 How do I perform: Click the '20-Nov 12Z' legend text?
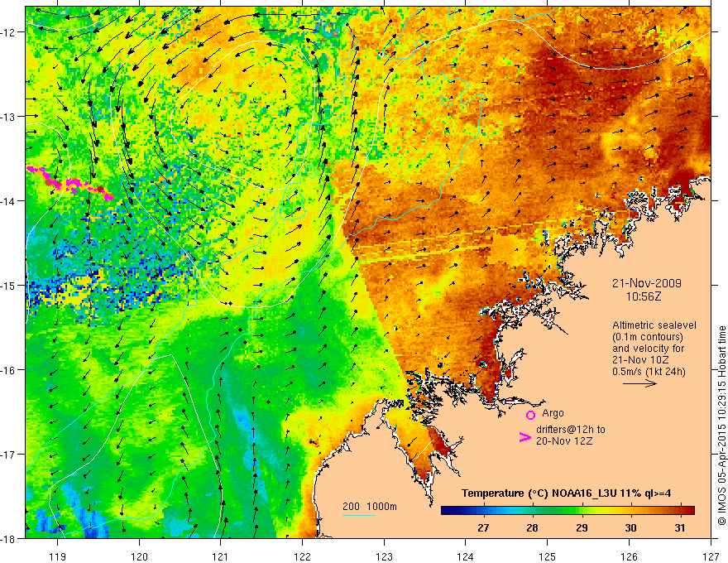pyautogui.click(x=564, y=441)
